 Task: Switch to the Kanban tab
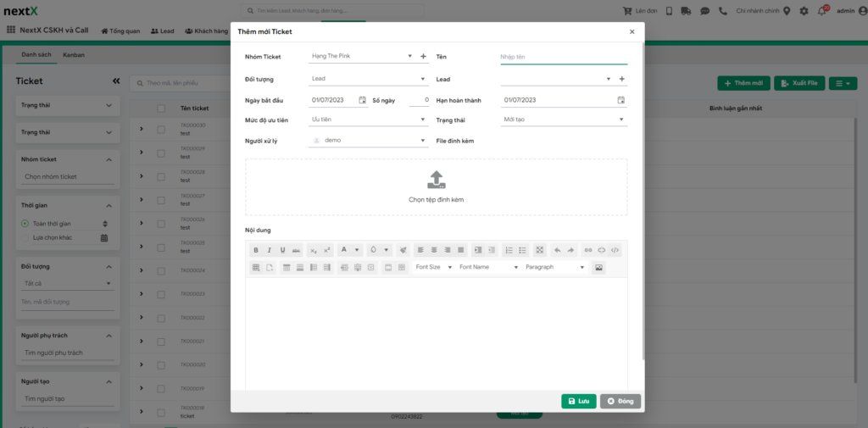(73, 55)
